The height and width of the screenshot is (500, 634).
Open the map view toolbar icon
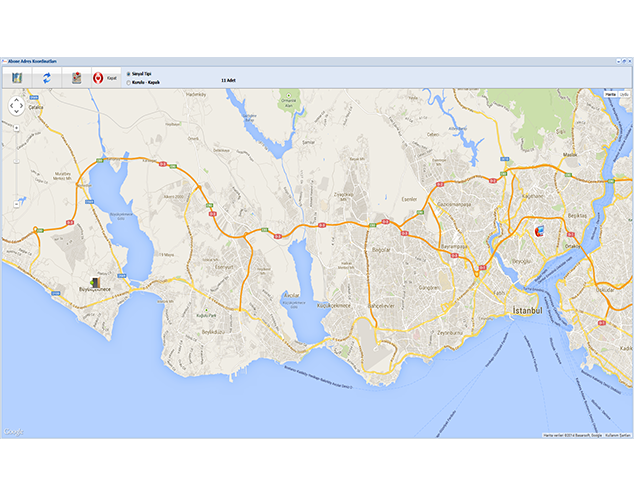point(17,78)
